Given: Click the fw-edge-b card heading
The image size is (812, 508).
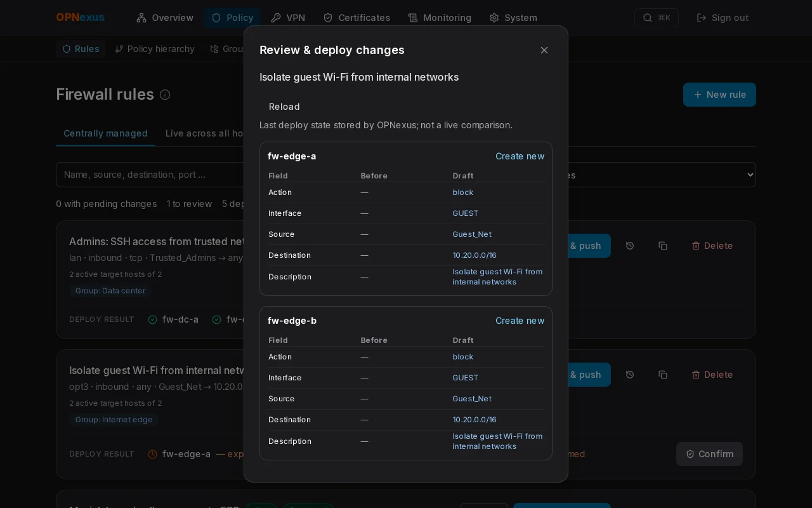Looking at the screenshot, I should point(292,321).
